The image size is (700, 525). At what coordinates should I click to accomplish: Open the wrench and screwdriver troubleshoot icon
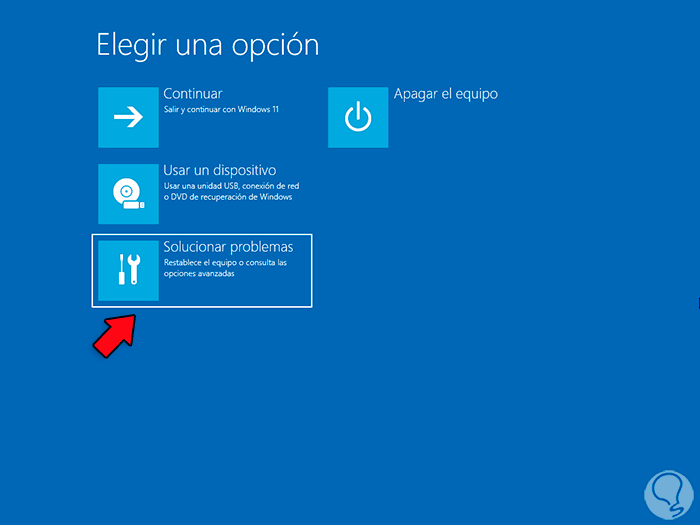coord(128,271)
